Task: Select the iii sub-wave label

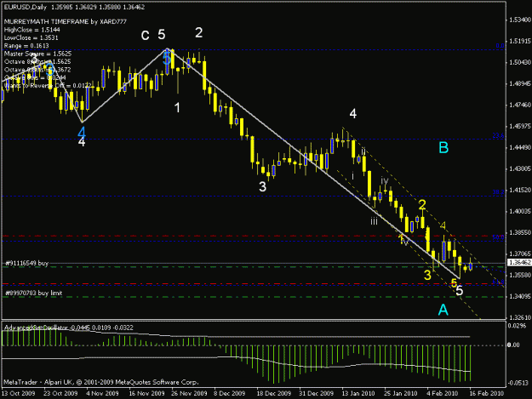Action: click(x=374, y=222)
